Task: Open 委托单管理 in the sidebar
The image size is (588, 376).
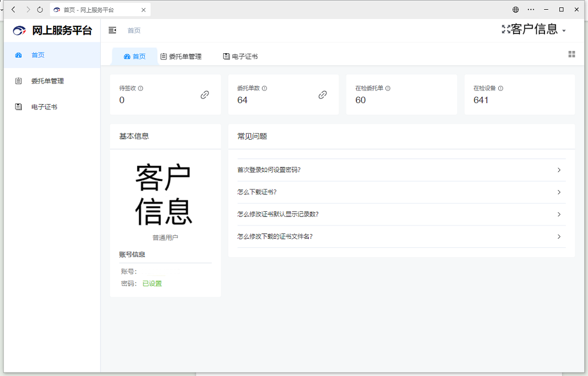Action: pyautogui.click(x=47, y=81)
